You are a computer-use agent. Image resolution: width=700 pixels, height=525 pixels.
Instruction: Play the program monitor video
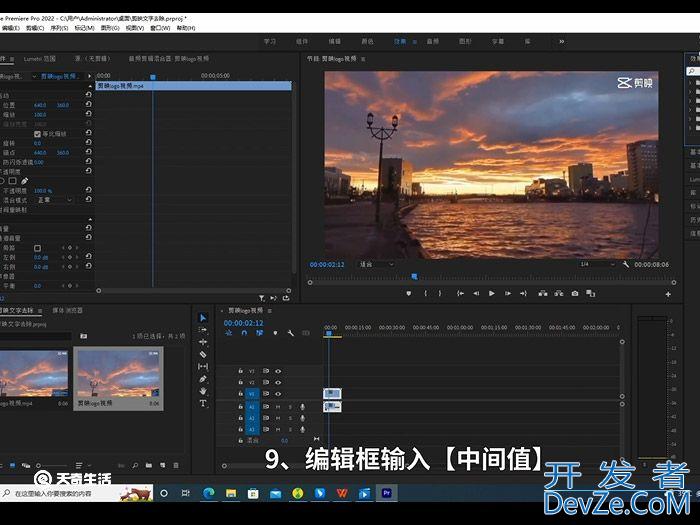(492, 293)
